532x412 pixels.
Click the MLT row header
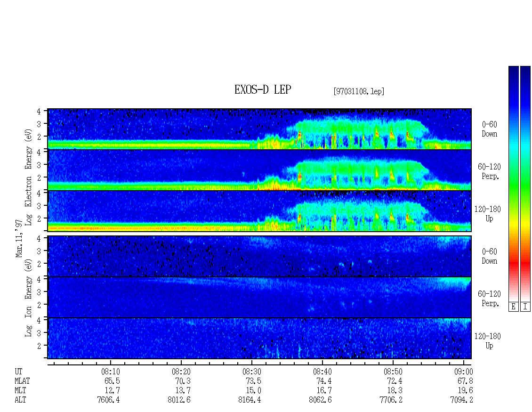tap(20, 391)
